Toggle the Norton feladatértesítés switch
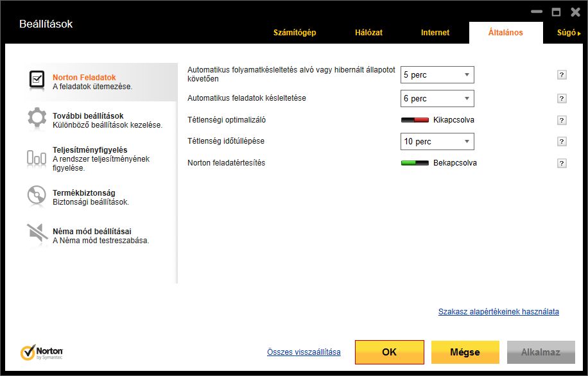The width and height of the screenshot is (588, 376). tap(415, 163)
